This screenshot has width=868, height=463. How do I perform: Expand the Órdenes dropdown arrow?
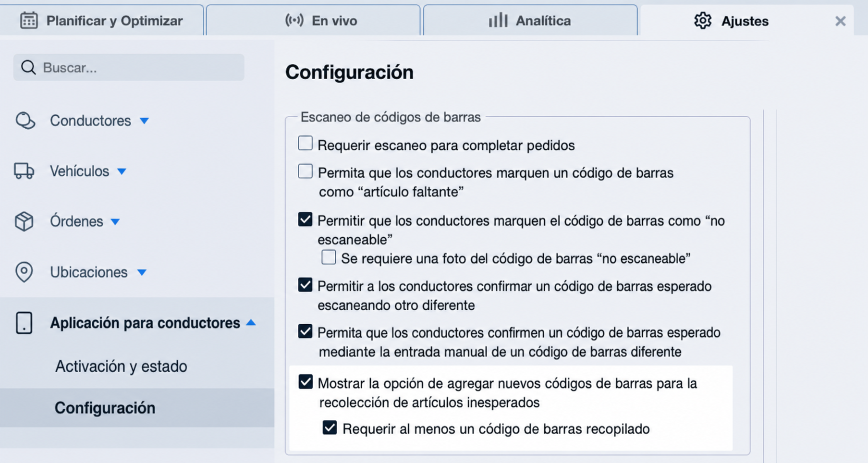pyautogui.click(x=115, y=222)
